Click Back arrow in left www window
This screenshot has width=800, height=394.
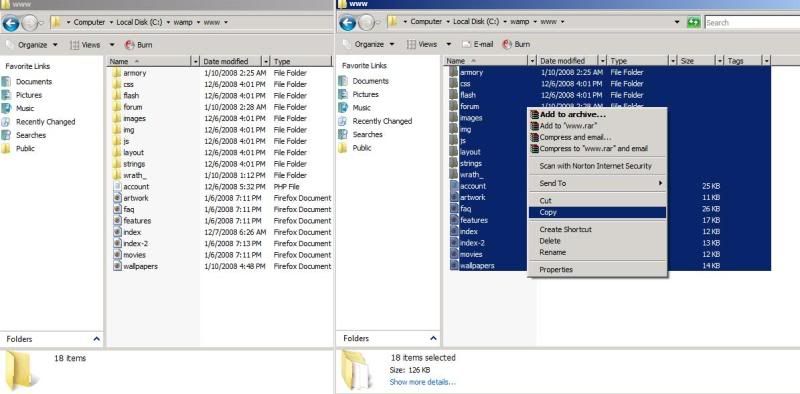11,23
